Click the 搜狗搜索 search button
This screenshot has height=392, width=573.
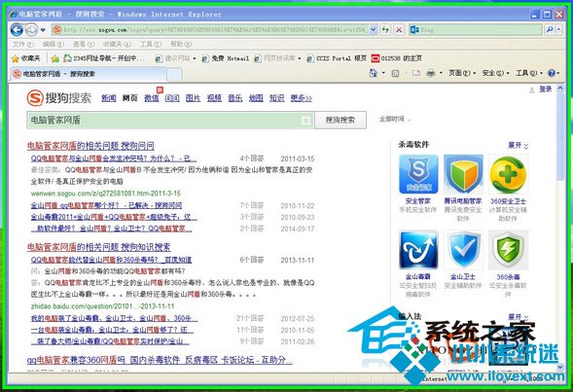pyautogui.click(x=340, y=121)
